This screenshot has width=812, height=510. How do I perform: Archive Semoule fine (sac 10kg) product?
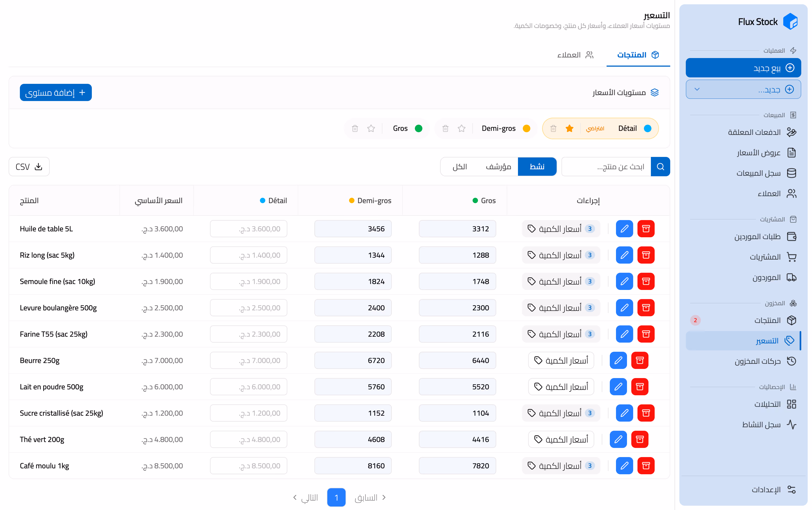(646, 281)
